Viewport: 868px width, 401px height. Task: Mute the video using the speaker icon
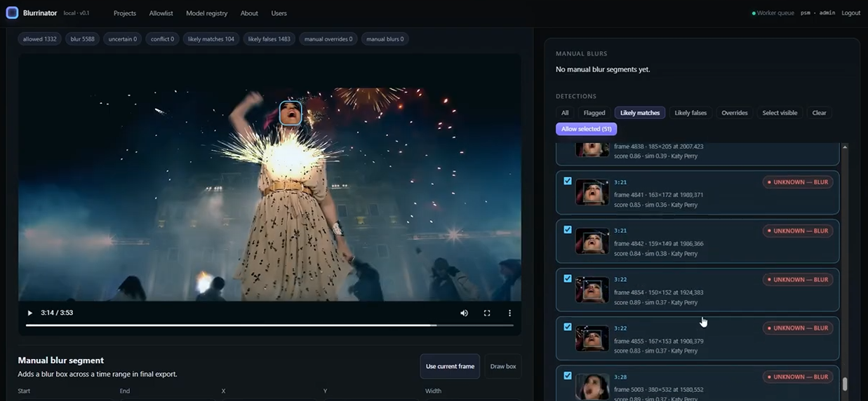pos(464,313)
